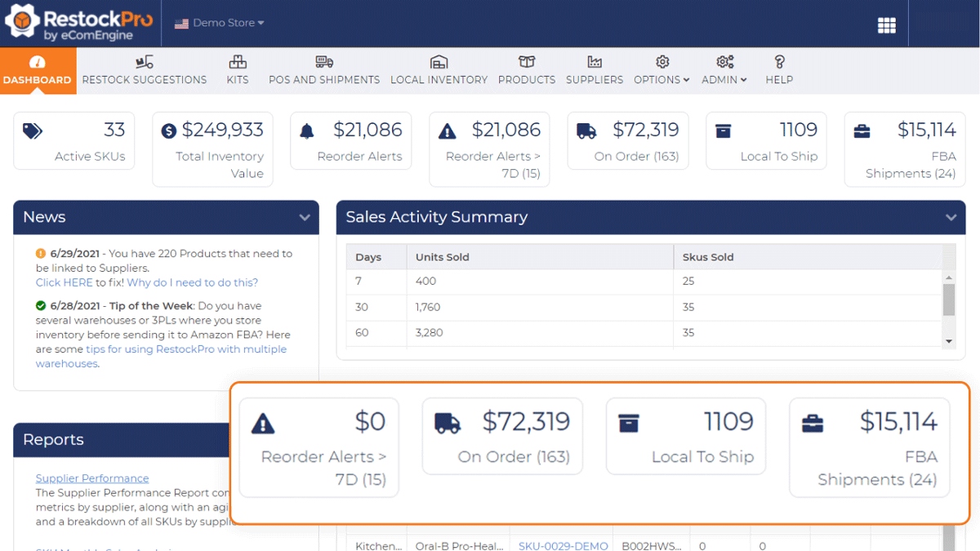Open the Click HERE to fix link

[63, 282]
